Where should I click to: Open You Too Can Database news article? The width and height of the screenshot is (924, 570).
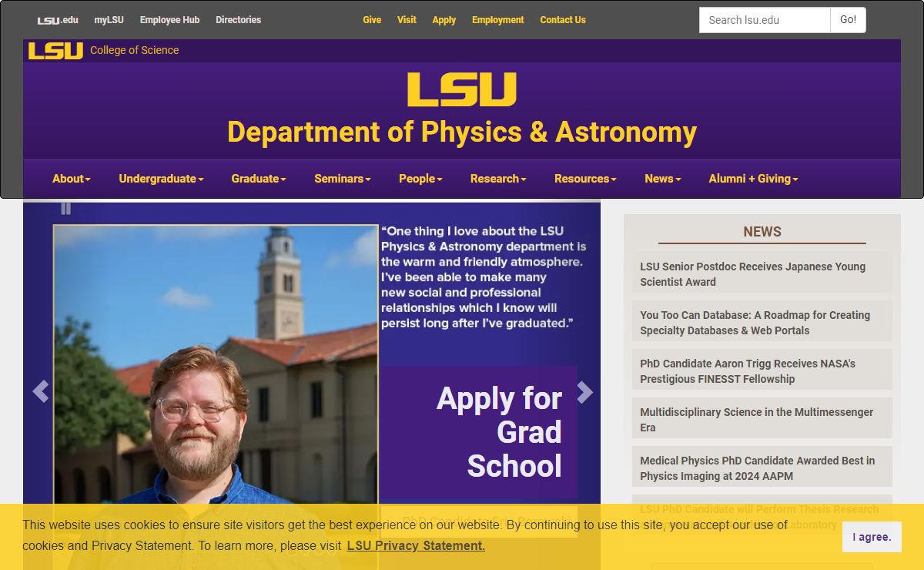click(762, 323)
